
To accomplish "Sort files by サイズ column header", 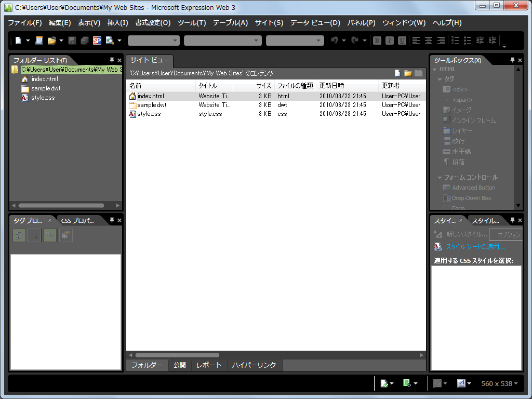I will (254, 86).
